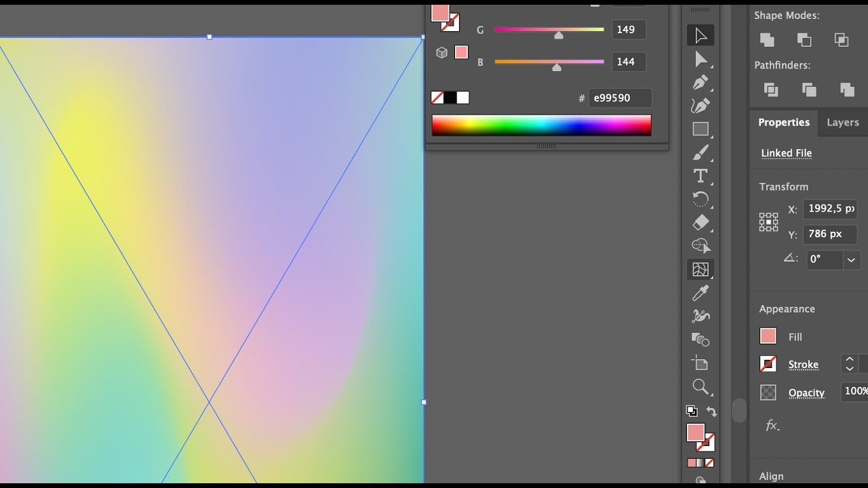Image resolution: width=868 pixels, height=488 pixels.
Task: Click the in-web-color pink swatch
Action: pyautogui.click(x=461, y=52)
